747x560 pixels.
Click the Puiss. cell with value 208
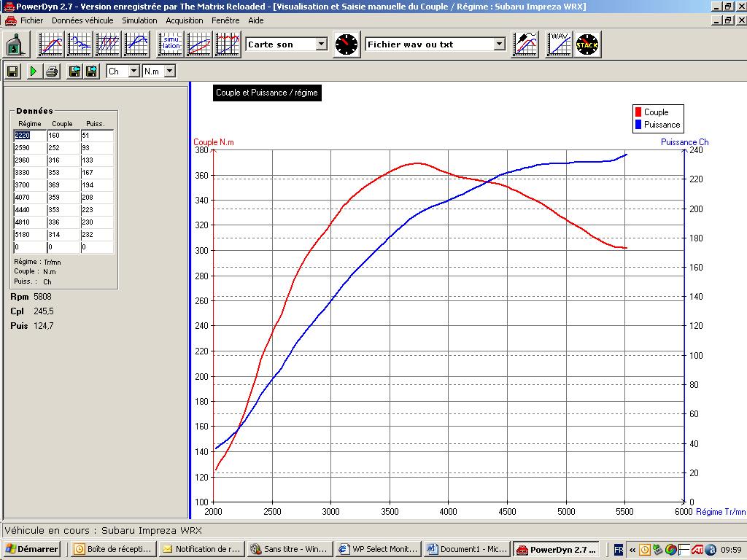click(x=97, y=197)
